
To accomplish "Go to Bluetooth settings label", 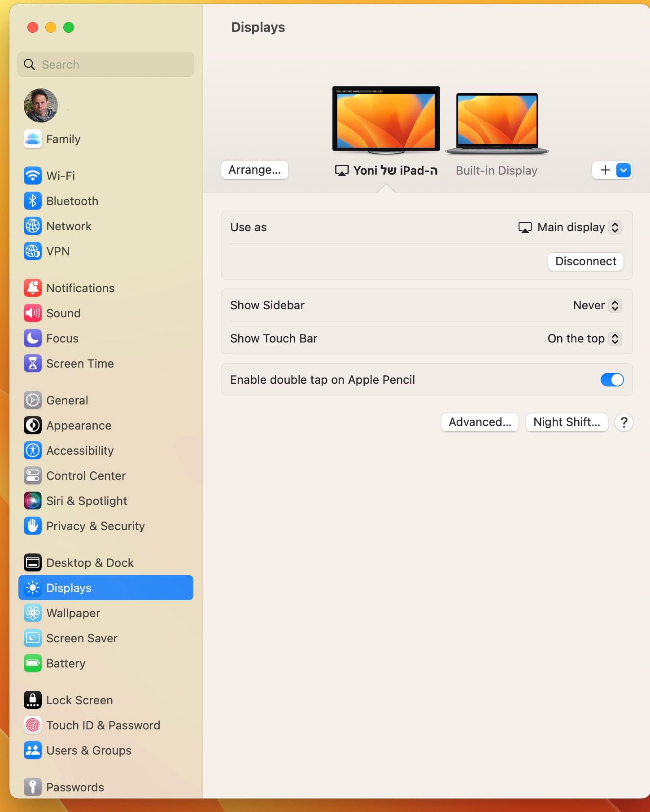I will (72, 201).
